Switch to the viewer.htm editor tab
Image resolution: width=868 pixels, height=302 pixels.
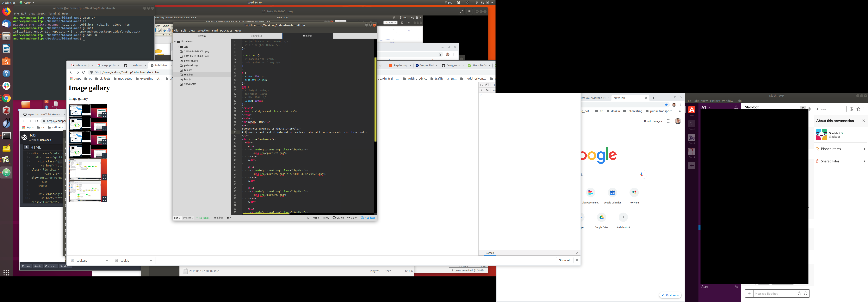coord(256,36)
